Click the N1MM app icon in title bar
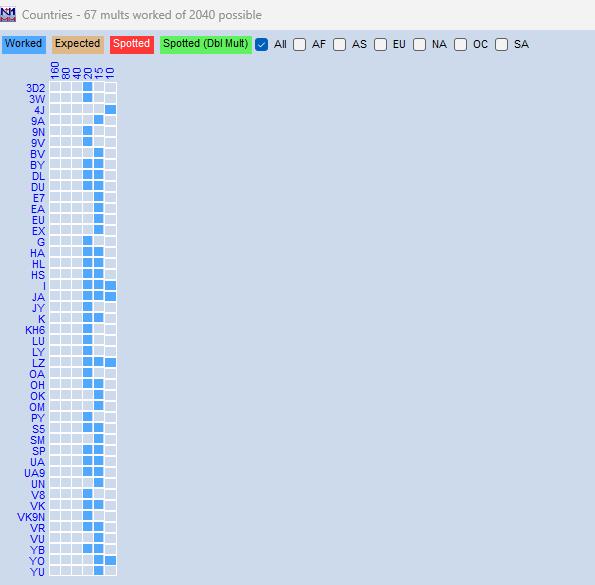 click(x=8, y=14)
